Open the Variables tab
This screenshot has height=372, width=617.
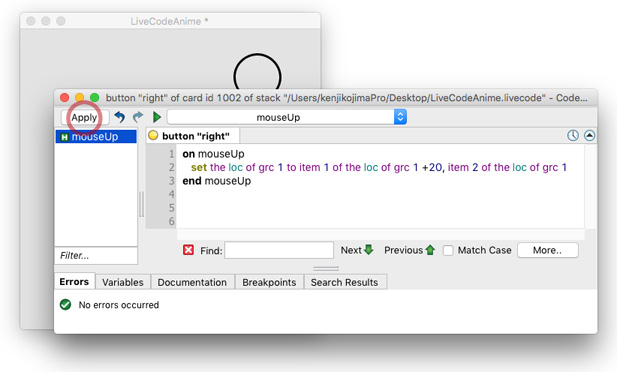pyautogui.click(x=123, y=282)
